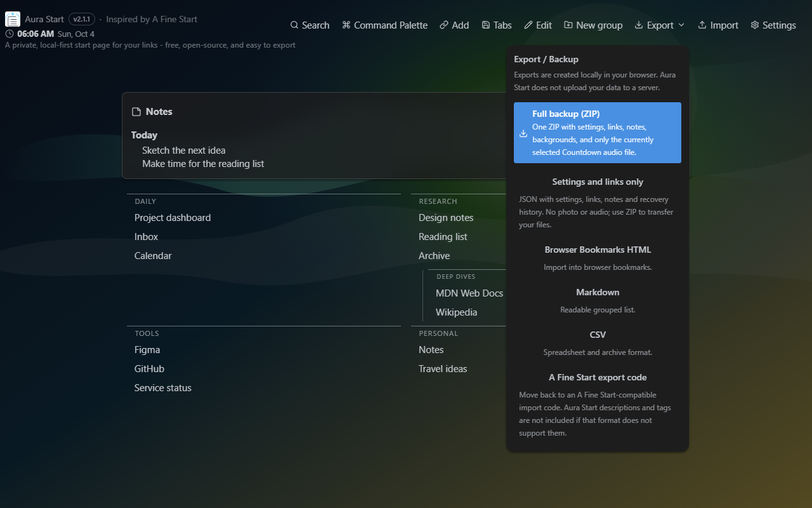Open the Reading list link

(x=443, y=237)
